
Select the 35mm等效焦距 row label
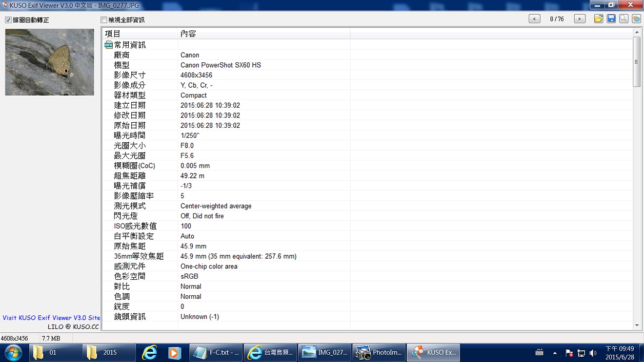[139, 256]
